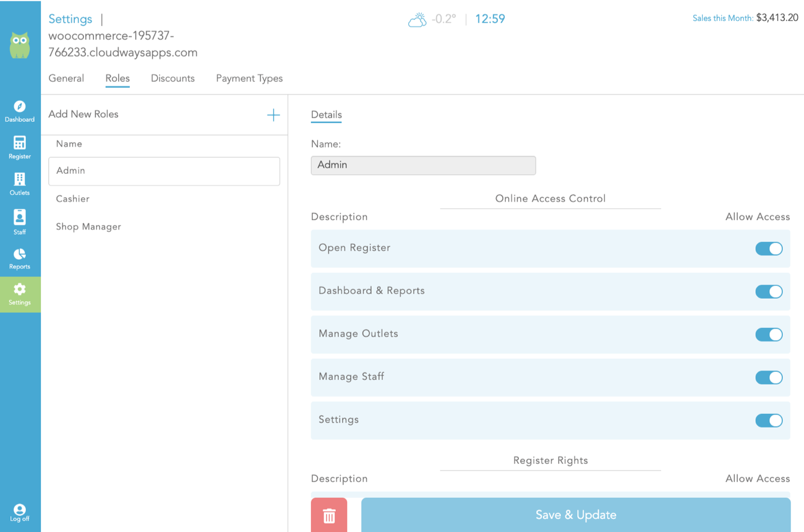Screen dimensions: 804x532
Task: Turn off Manage Staff access toggle
Action: pyautogui.click(x=769, y=377)
